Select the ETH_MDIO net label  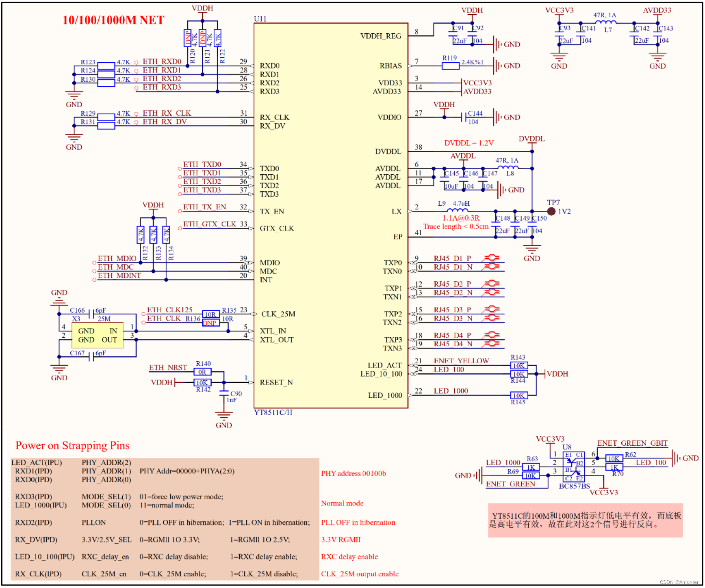point(117,258)
